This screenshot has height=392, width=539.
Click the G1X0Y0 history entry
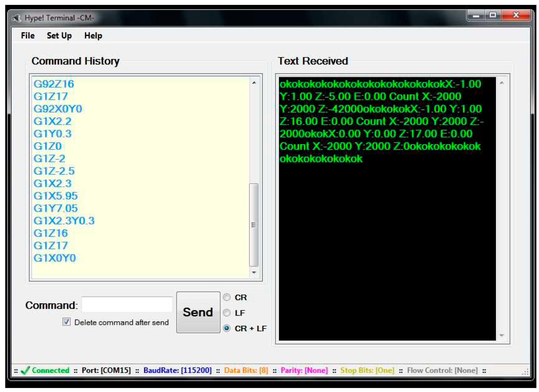(55, 258)
